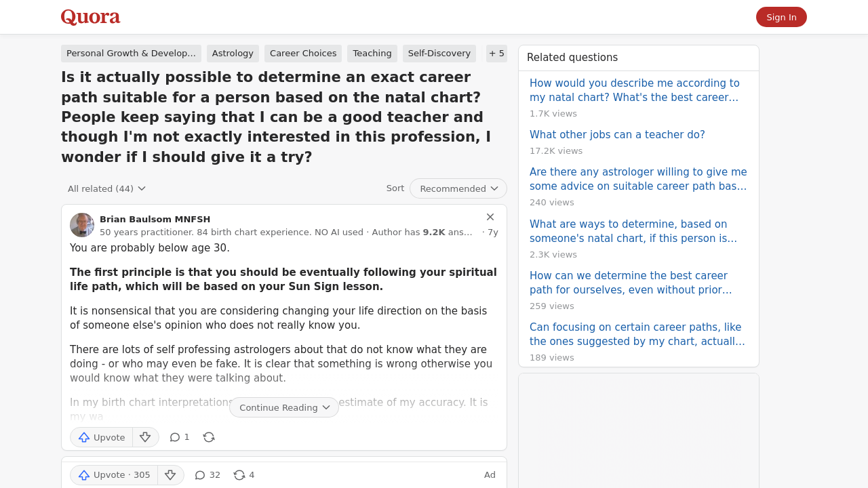Open the Career Choices topic tag
This screenshot has height=488, width=868.
(303, 54)
